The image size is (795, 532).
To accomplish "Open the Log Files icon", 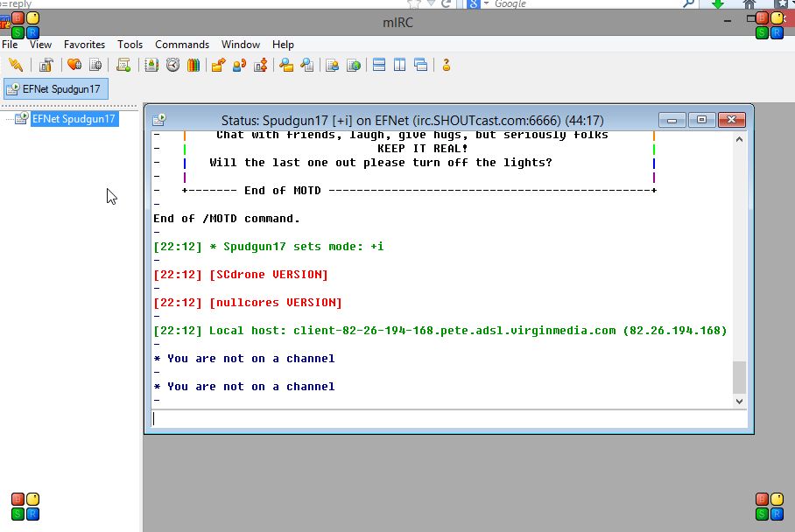I will 307,65.
